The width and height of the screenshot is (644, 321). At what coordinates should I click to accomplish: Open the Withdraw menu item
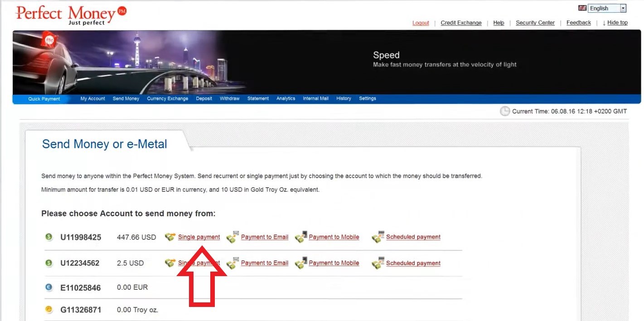click(x=230, y=98)
